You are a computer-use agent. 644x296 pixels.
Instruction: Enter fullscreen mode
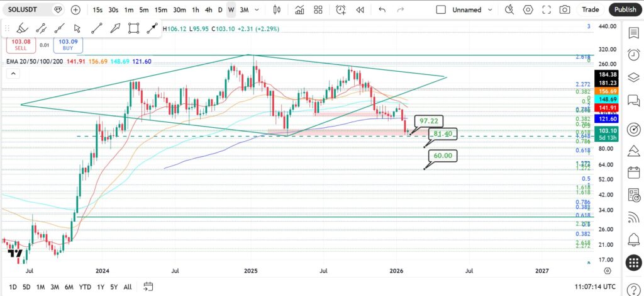tap(547, 10)
